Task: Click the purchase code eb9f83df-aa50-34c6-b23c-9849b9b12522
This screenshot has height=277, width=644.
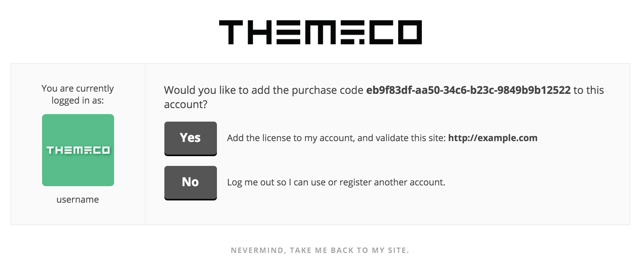Action: [468, 90]
